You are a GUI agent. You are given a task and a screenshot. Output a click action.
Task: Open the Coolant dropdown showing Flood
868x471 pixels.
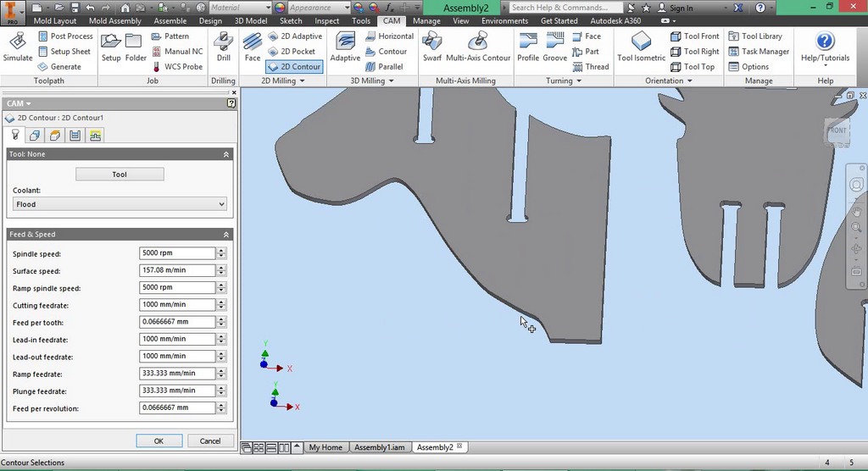(120, 204)
